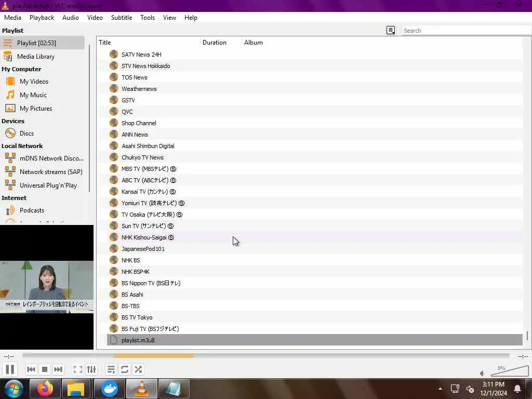Toggle loop repeat mode
This screenshot has width=532, height=399.
coord(125,369)
